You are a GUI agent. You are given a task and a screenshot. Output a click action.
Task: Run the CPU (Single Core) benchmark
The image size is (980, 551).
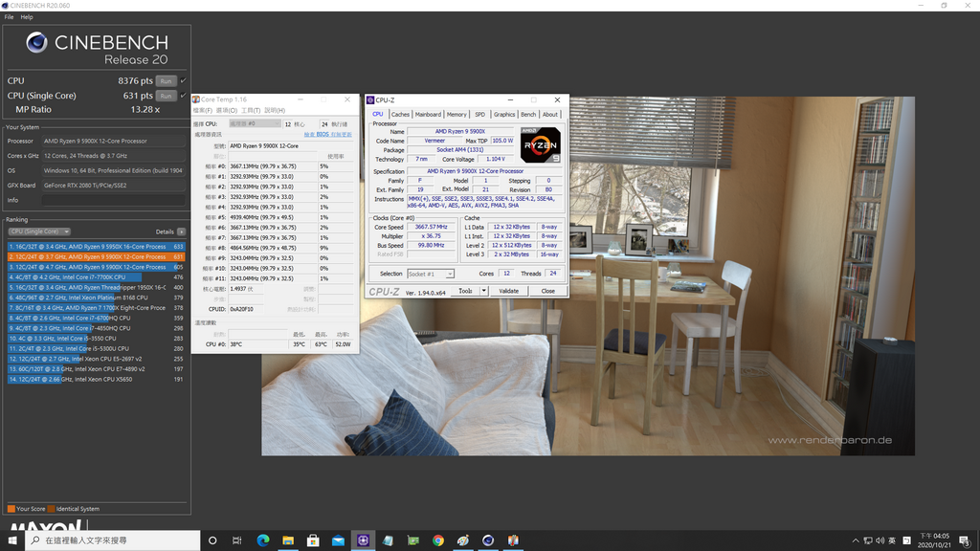coord(166,96)
